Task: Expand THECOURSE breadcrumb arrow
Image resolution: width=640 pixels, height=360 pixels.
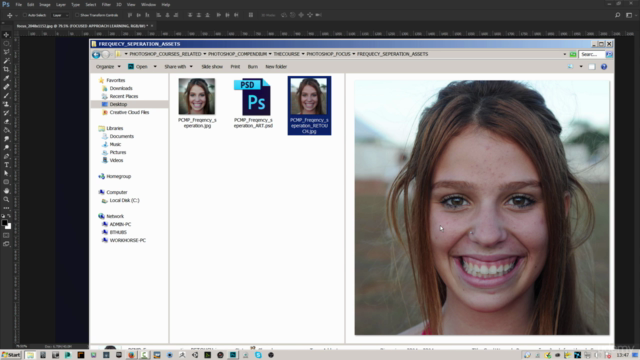Action: [303, 54]
